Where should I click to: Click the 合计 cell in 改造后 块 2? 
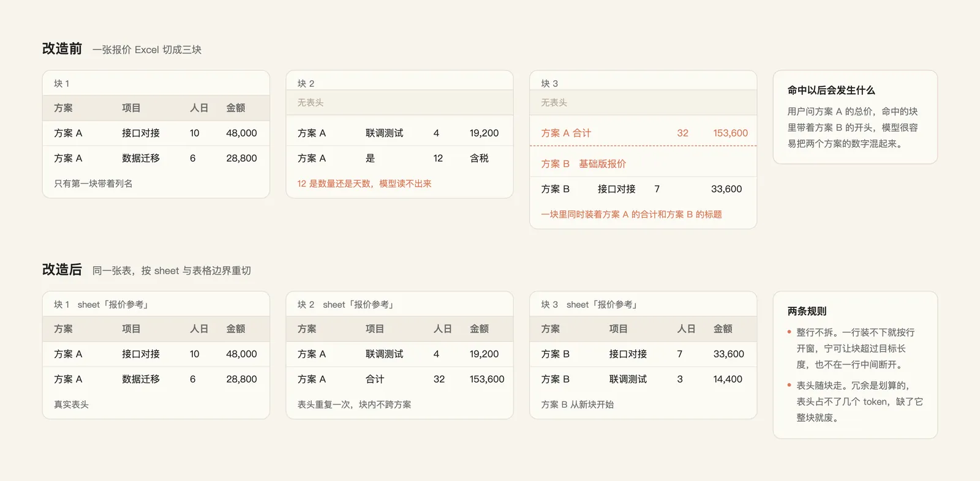pos(375,379)
